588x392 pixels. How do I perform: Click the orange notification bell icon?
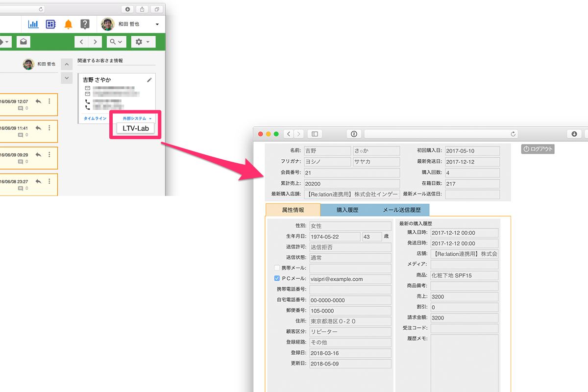pos(69,24)
